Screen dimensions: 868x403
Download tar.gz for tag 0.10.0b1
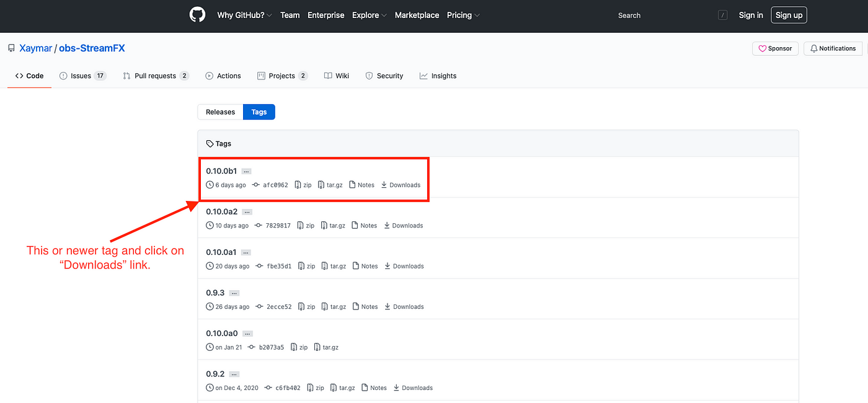330,185
